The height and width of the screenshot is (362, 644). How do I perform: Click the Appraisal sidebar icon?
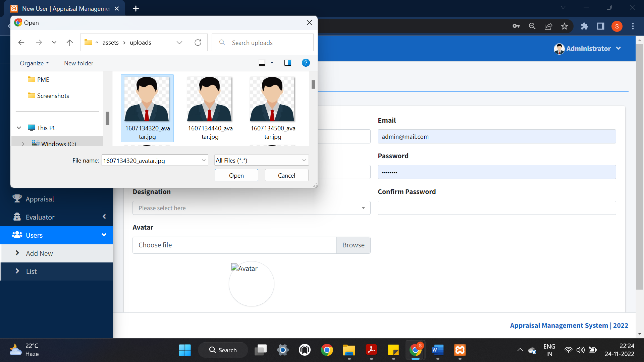(x=16, y=199)
